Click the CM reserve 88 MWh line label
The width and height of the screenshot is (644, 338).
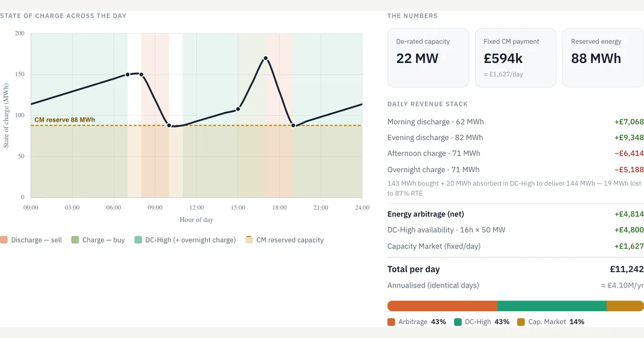[x=64, y=120]
